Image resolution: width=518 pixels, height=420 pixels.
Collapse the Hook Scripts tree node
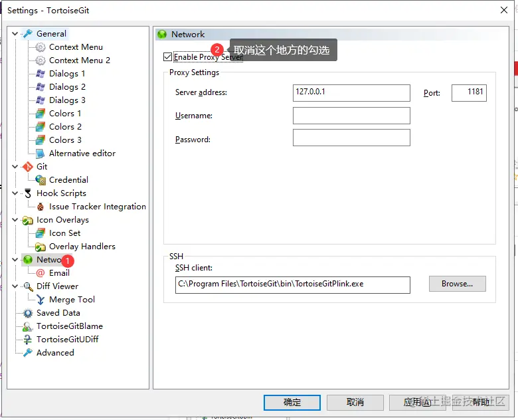tap(15, 193)
